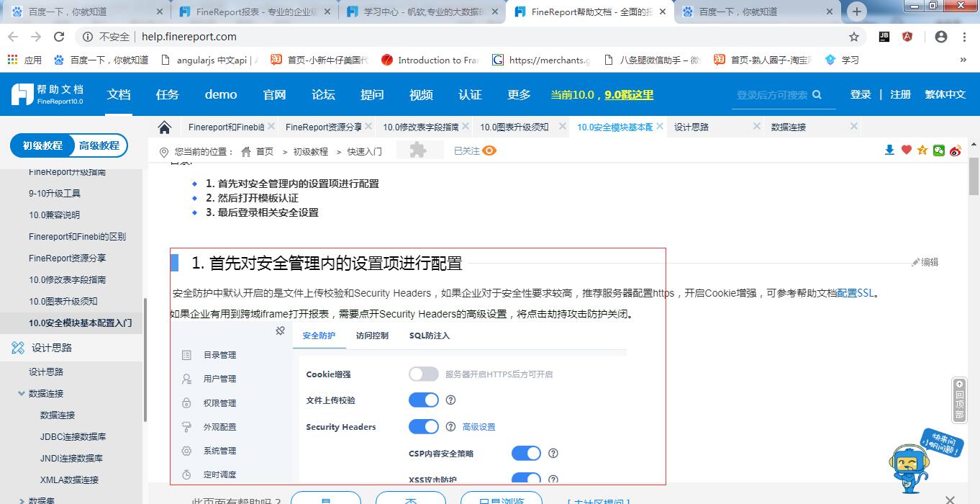Open the home tab icon in document tabs
Image resolution: width=980 pixels, height=504 pixels.
pos(165,127)
